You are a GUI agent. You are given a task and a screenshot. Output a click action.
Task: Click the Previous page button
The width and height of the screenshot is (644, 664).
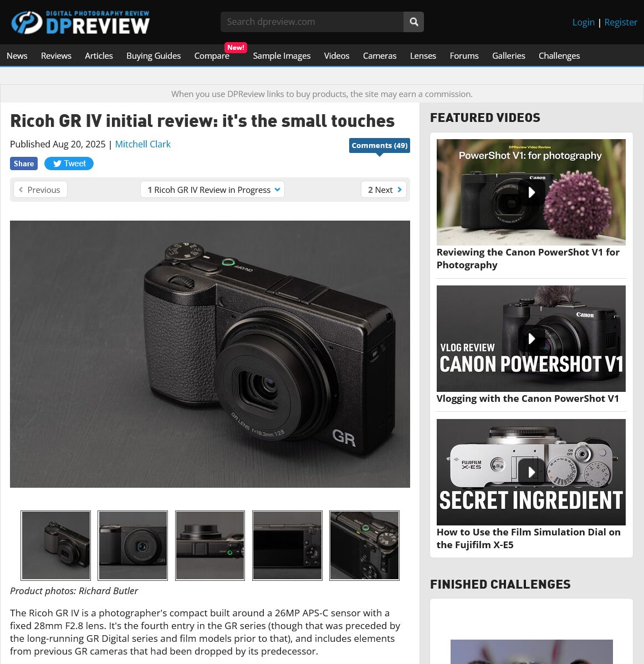click(x=40, y=190)
